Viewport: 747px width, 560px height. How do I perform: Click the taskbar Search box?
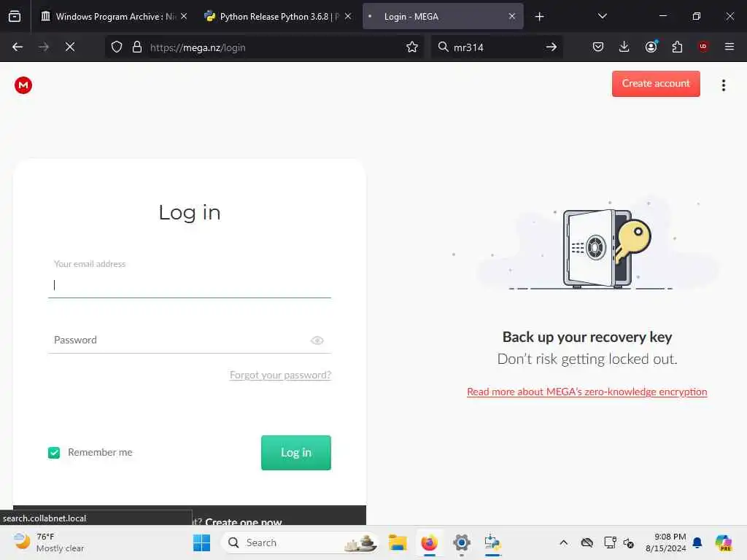300,542
